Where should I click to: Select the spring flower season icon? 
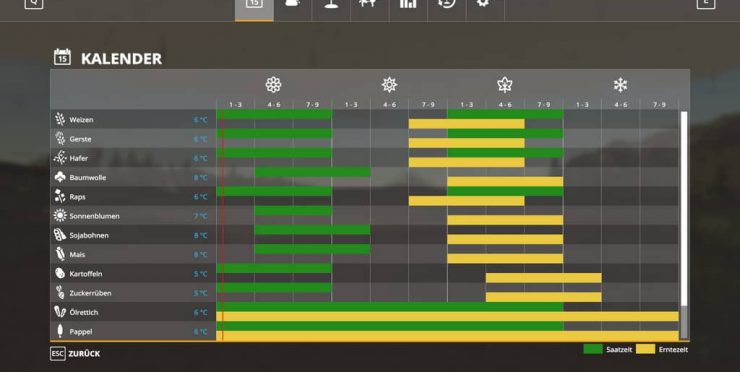click(x=273, y=85)
